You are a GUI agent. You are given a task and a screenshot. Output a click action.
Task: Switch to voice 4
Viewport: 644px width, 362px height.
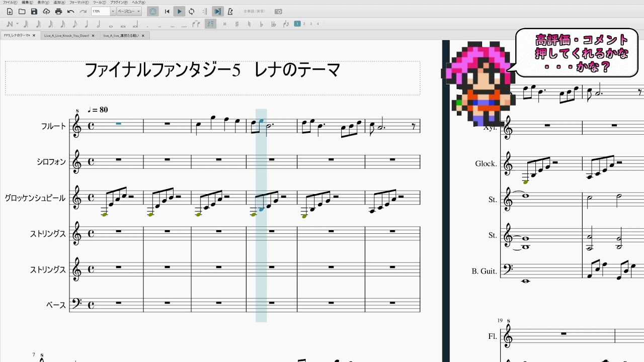coord(317,24)
